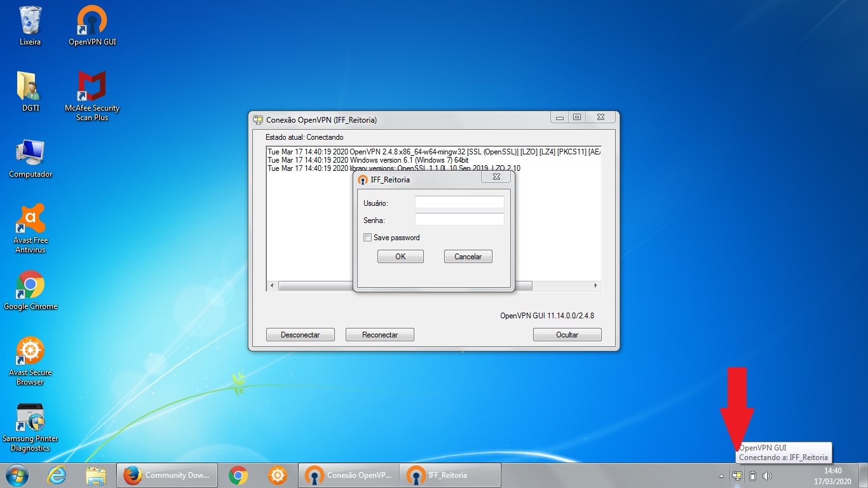The width and height of the screenshot is (868, 488).
Task: Select the OpenVPN GUI desktop shortcut
Action: tap(92, 25)
